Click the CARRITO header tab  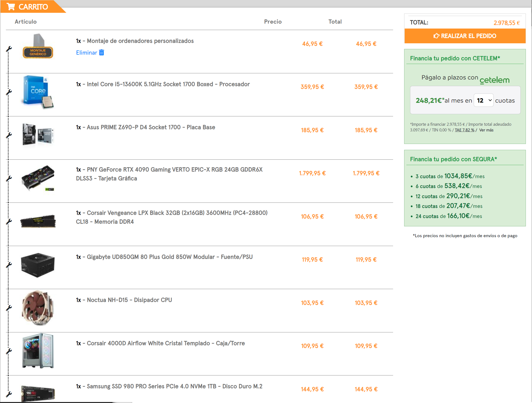[x=33, y=7]
